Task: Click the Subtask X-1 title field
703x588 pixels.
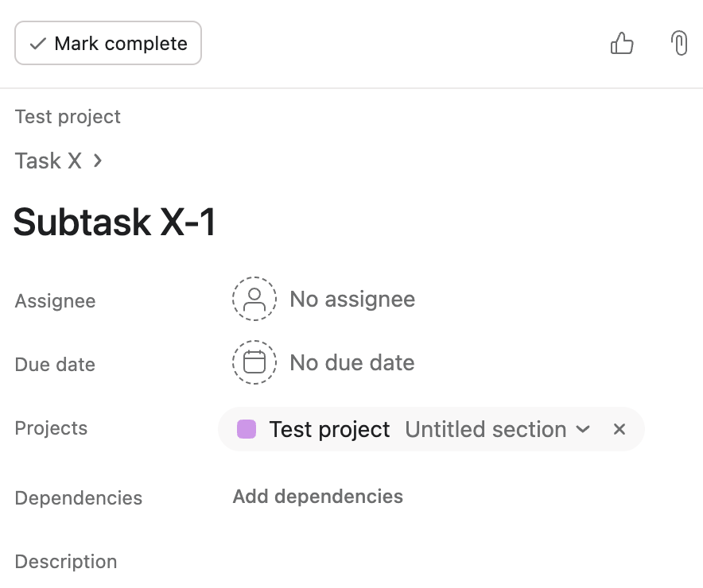Action: click(115, 222)
